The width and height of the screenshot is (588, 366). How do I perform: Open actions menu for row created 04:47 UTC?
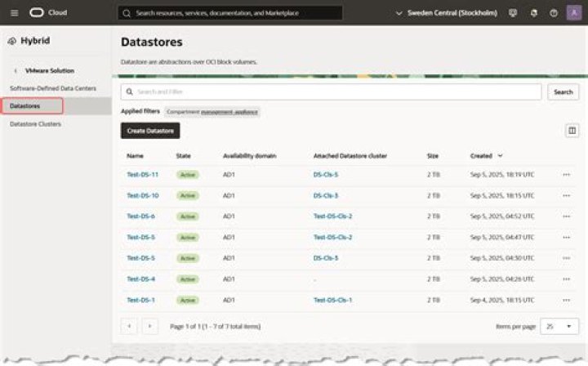(566, 238)
